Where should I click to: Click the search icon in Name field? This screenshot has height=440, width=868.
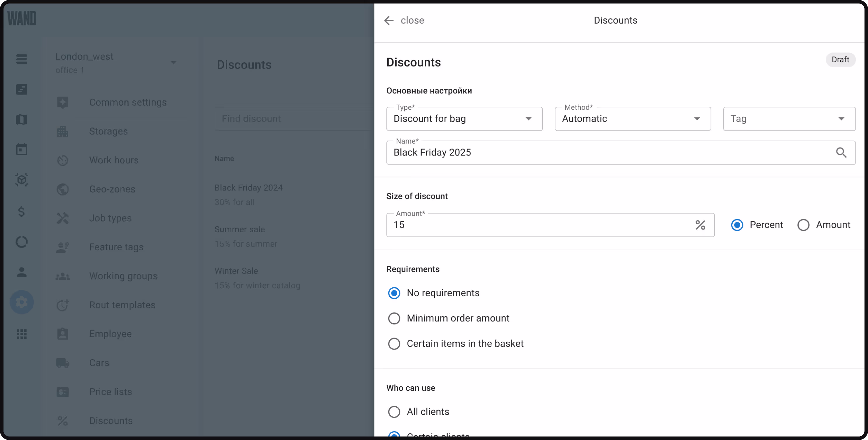(x=841, y=152)
